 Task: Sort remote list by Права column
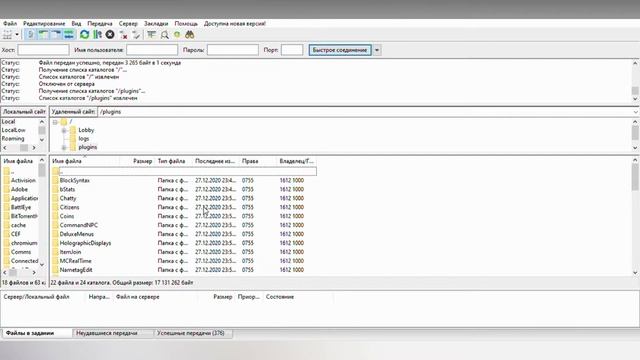pyautogui.click(x=250, y=161)
